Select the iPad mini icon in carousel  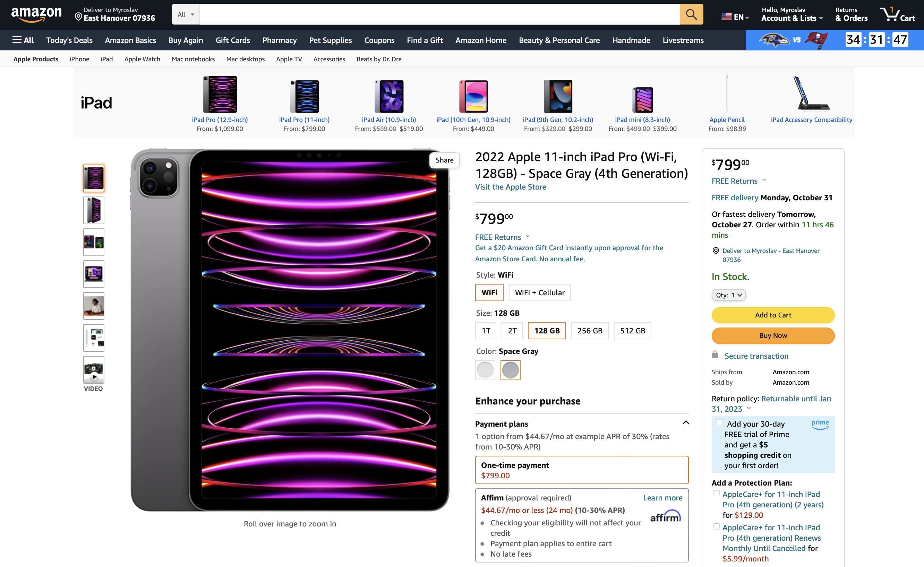[642, 99]
